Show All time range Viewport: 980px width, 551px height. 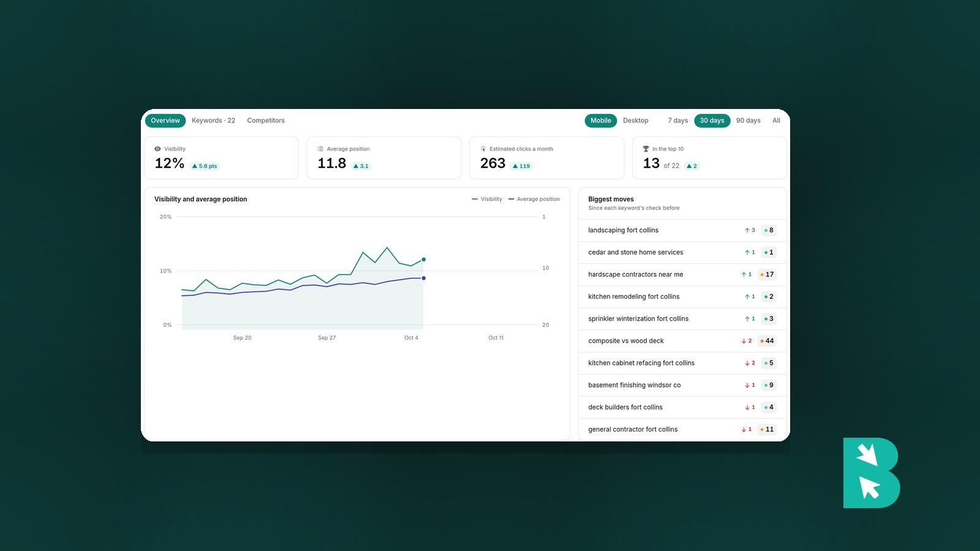tap(777, 121)
